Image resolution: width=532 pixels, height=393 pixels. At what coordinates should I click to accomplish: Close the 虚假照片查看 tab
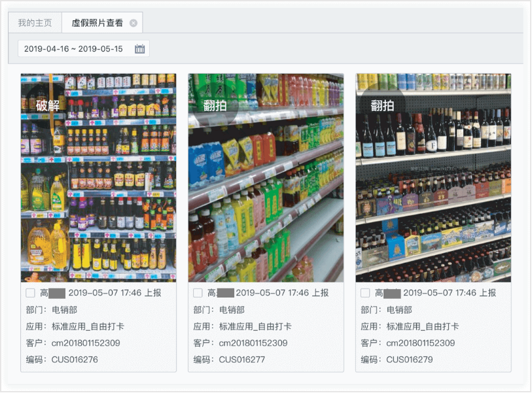coord(133,22)
